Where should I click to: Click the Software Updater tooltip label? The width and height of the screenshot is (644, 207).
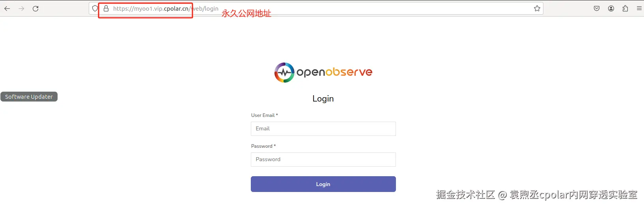pos(29,97)
